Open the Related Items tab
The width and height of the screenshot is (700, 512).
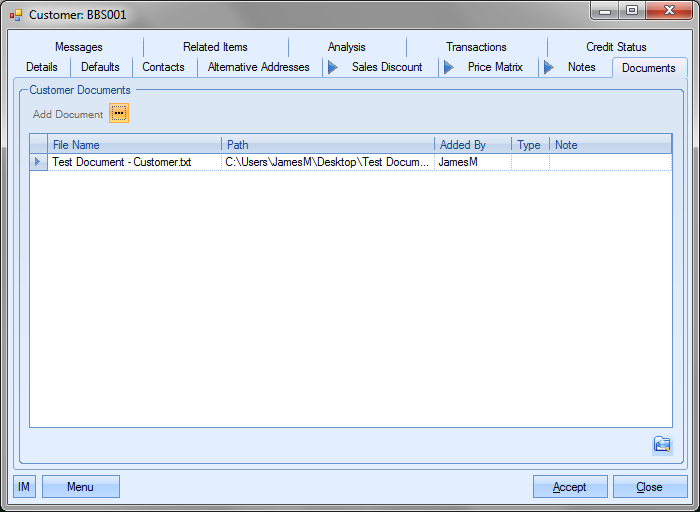(215, 47)
